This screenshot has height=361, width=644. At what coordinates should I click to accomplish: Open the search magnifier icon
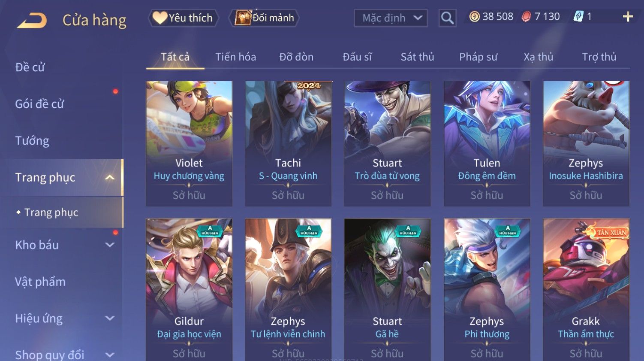[447, 18]
